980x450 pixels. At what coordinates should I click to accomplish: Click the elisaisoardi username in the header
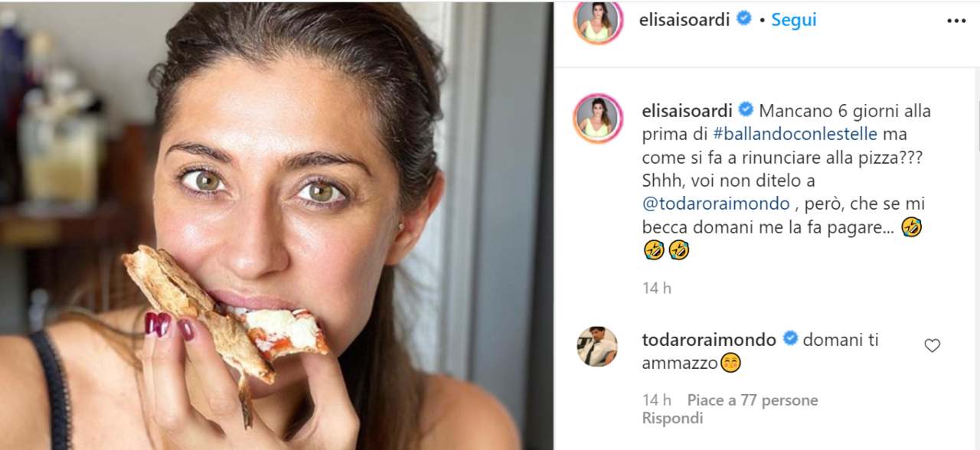coord(684,20)
